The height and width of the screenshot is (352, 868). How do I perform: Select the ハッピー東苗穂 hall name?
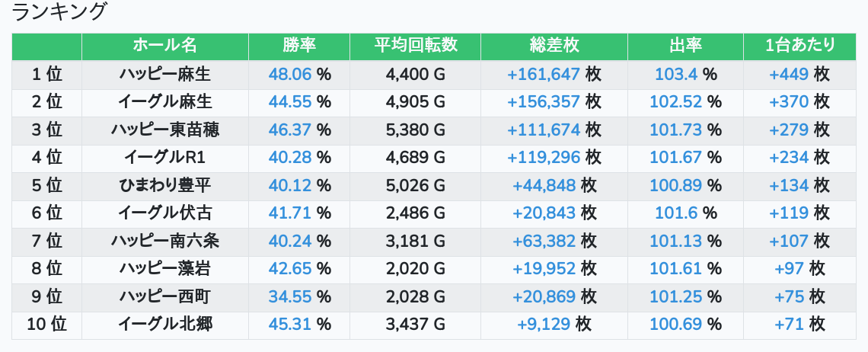164,130
